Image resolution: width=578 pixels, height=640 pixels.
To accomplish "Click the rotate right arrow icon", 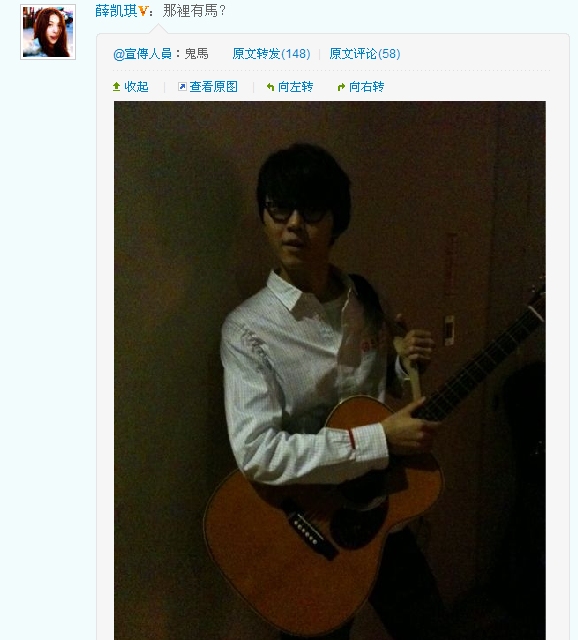I will pos(341,87).
